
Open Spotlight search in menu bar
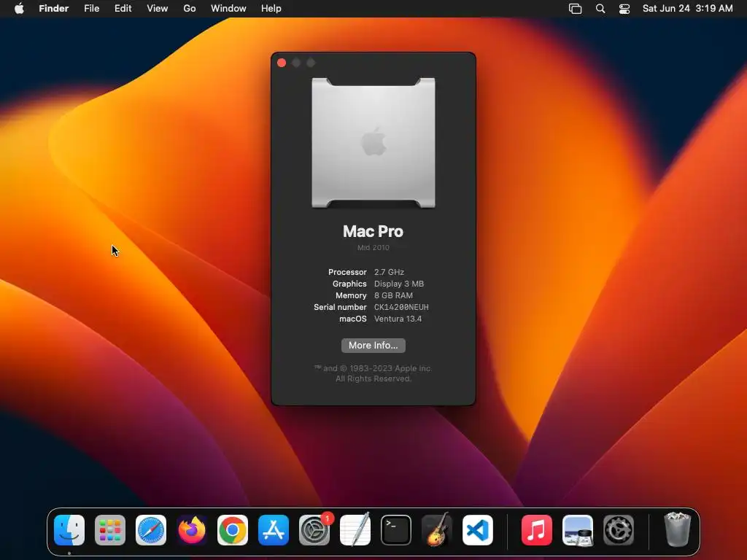point(600,9)
